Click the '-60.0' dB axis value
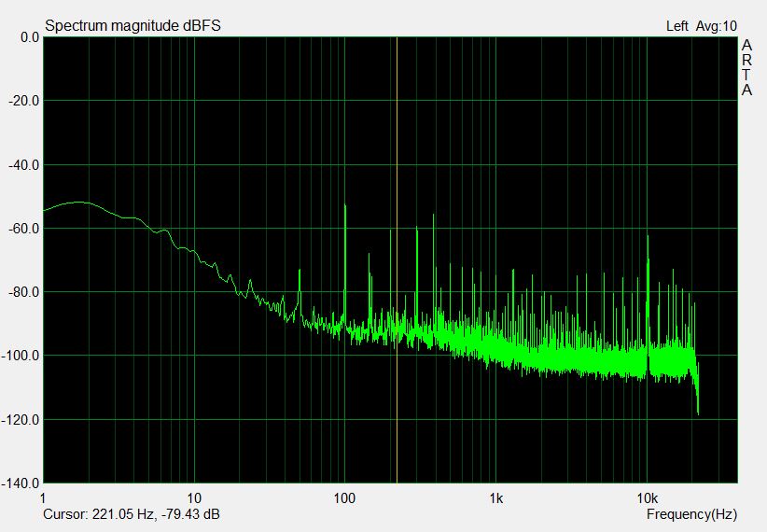 [x=23, y=229]
